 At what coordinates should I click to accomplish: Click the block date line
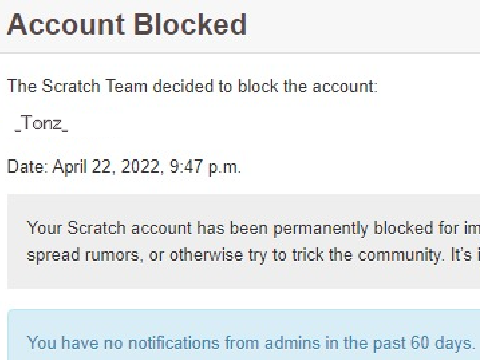point(124,167)
